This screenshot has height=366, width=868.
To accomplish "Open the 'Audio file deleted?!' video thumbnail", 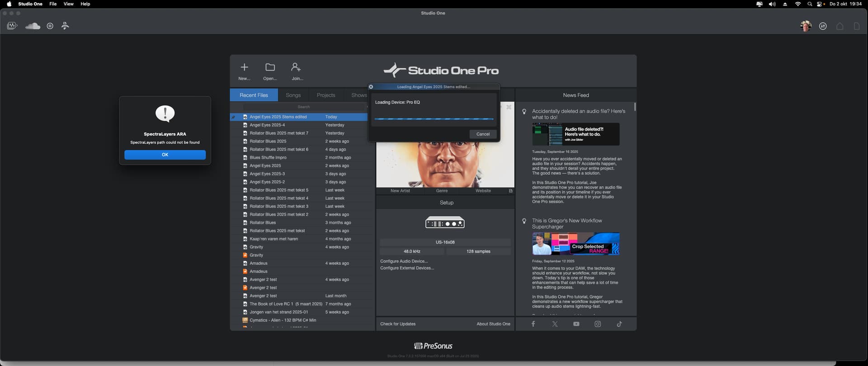I will click(x=576, y=134).
